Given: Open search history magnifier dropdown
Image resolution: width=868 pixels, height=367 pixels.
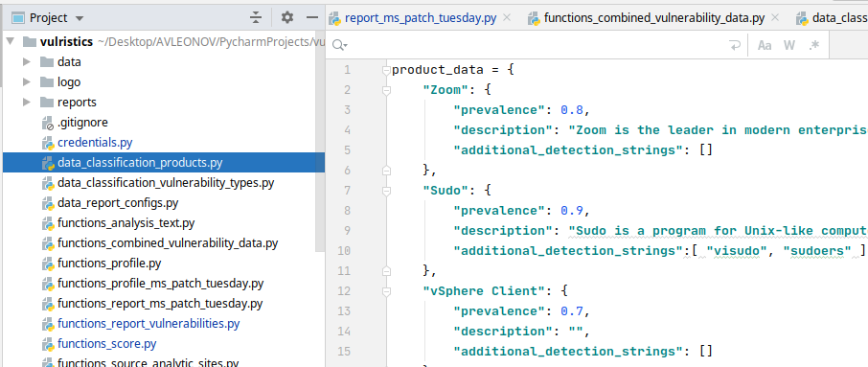Looking at the screenshot, I should tap(339, 45).
